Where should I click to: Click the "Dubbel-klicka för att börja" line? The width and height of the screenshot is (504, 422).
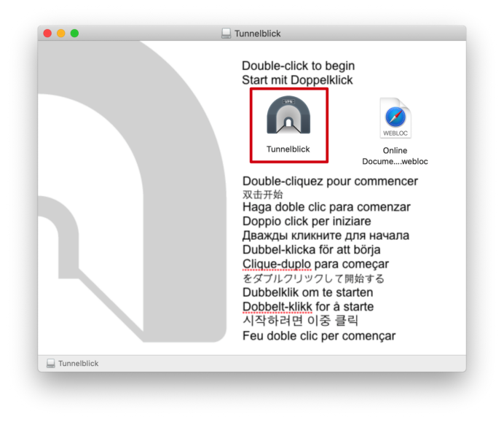point(311,249)
